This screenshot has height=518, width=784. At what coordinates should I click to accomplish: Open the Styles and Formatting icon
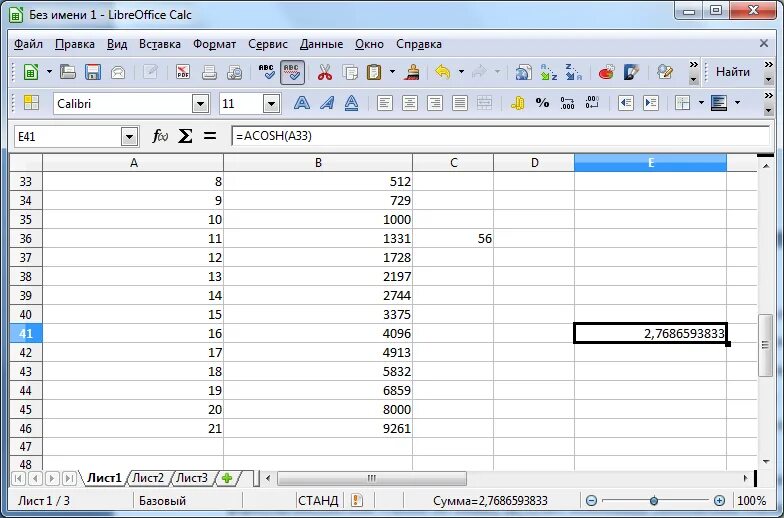point(31,103)
